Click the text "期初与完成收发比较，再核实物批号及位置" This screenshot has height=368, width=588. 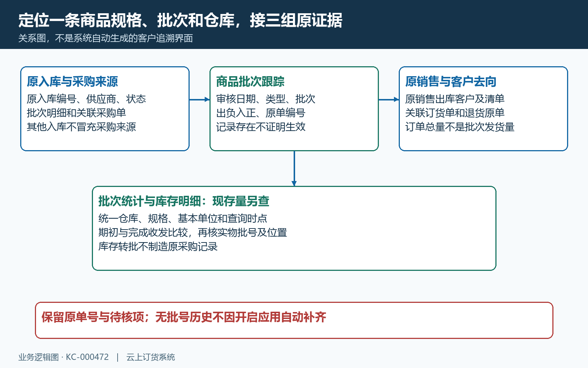(193, 233)
